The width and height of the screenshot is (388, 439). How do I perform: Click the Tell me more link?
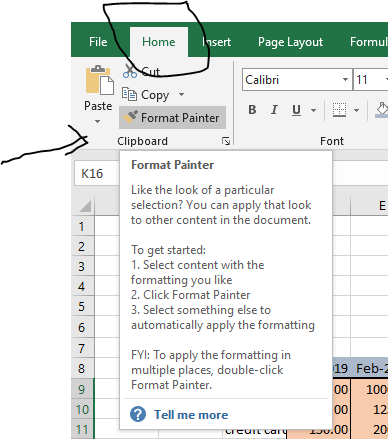pos(191,415)
